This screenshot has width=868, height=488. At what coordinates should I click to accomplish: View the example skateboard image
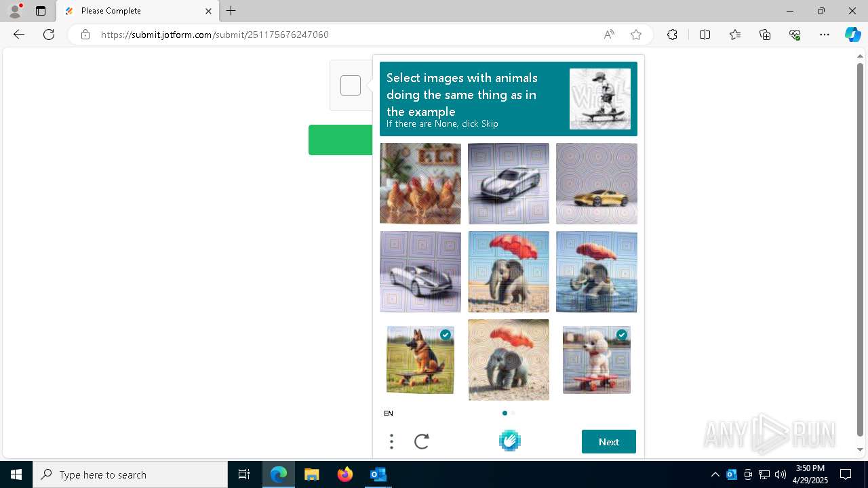(600, 99)
